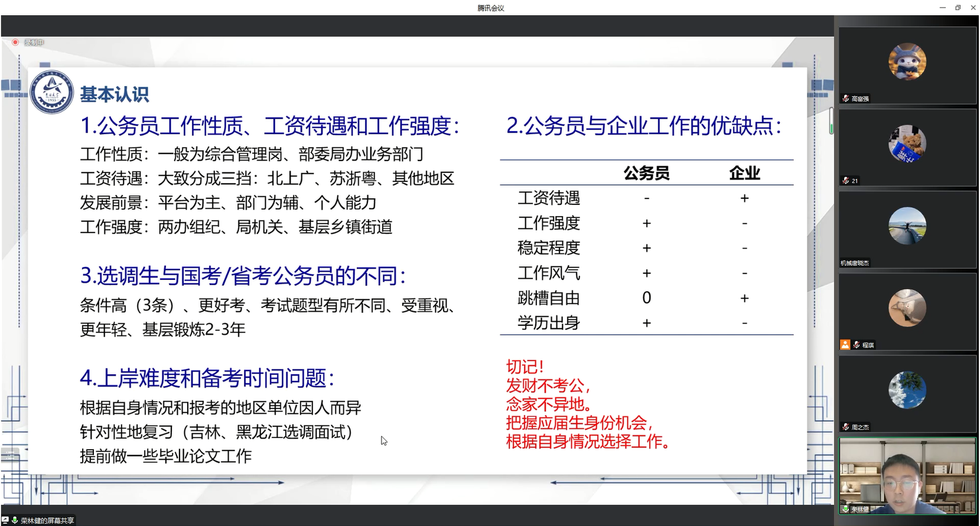Select 机械唐晓杰's avatar tile

click(907, 226)
